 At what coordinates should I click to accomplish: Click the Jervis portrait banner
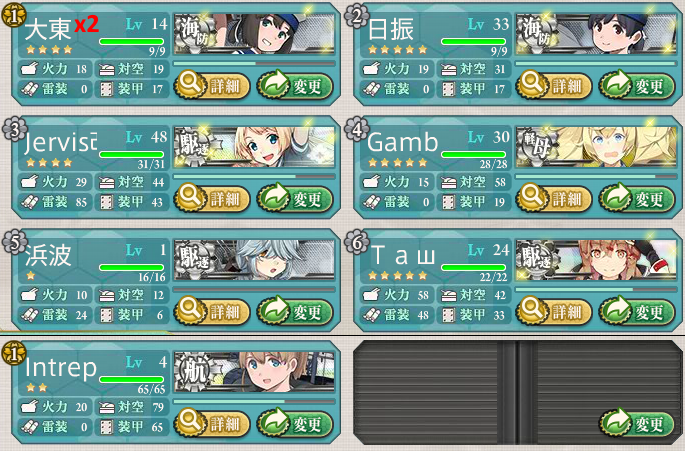254,147
